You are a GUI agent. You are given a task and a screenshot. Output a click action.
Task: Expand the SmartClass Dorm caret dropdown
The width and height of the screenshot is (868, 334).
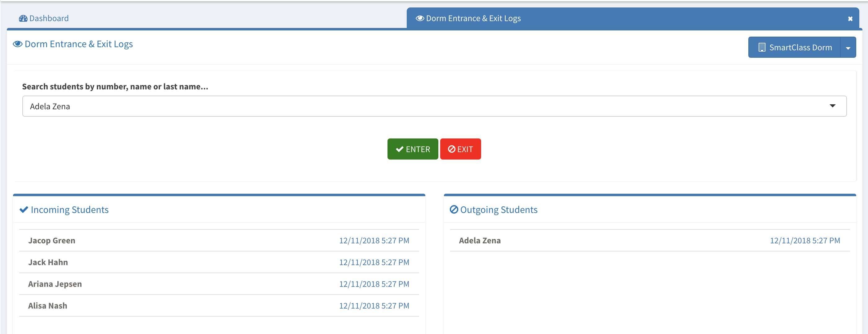coord(848,47)
